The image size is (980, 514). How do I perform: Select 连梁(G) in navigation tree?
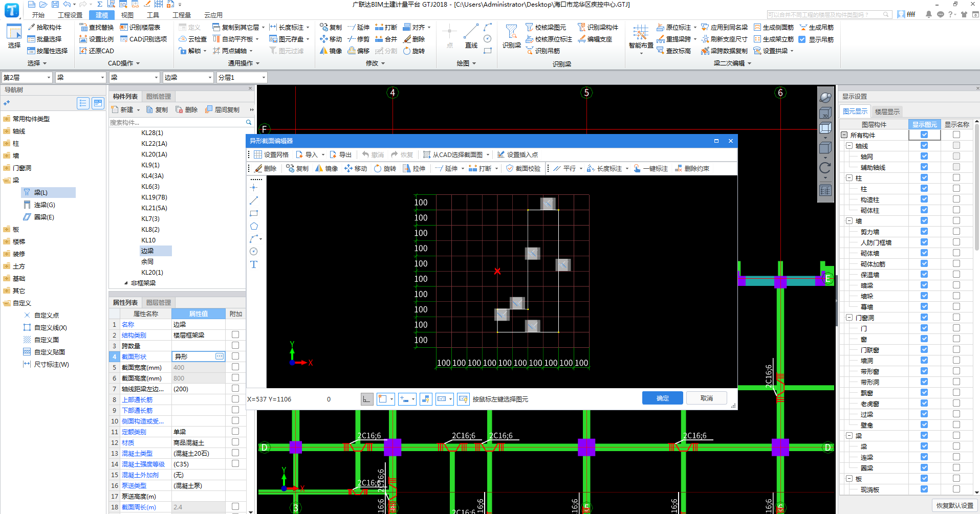coord(44,205)
